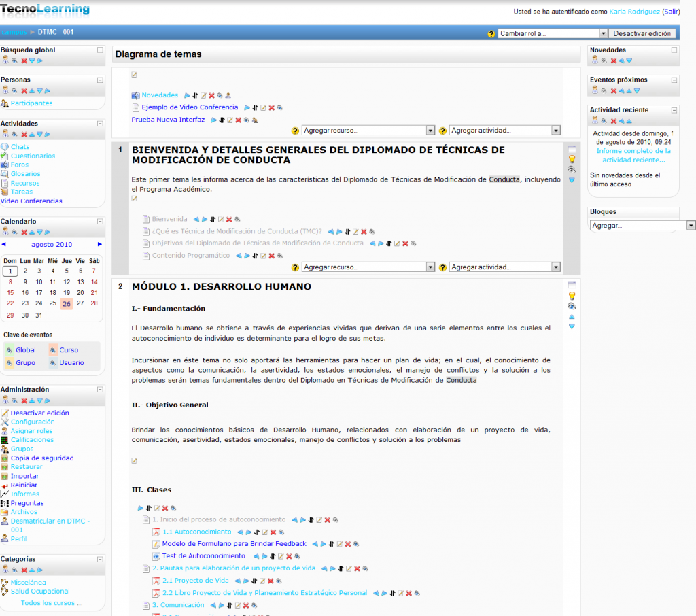Viewport: 696px width, 616px height.
Task: Open the help icon next to Cambiar rol
Action: click(491, 34)
